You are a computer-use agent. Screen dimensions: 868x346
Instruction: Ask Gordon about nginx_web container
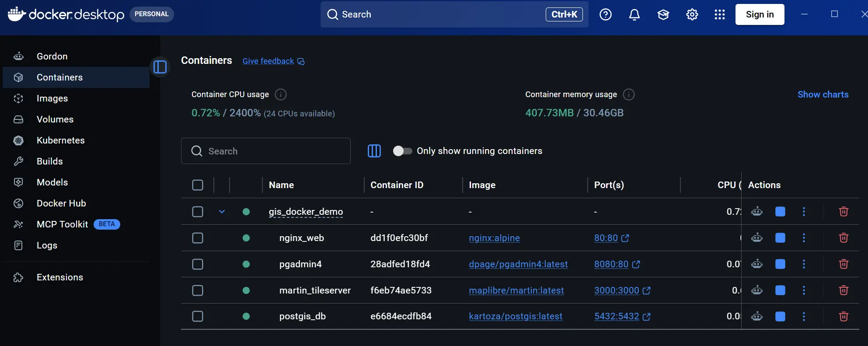coord(756,238)
